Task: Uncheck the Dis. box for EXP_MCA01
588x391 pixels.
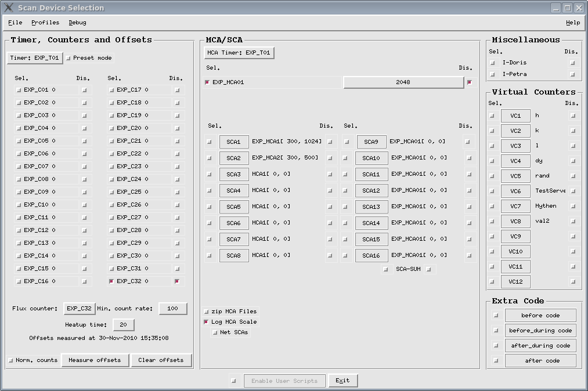Action: (470, 82)
